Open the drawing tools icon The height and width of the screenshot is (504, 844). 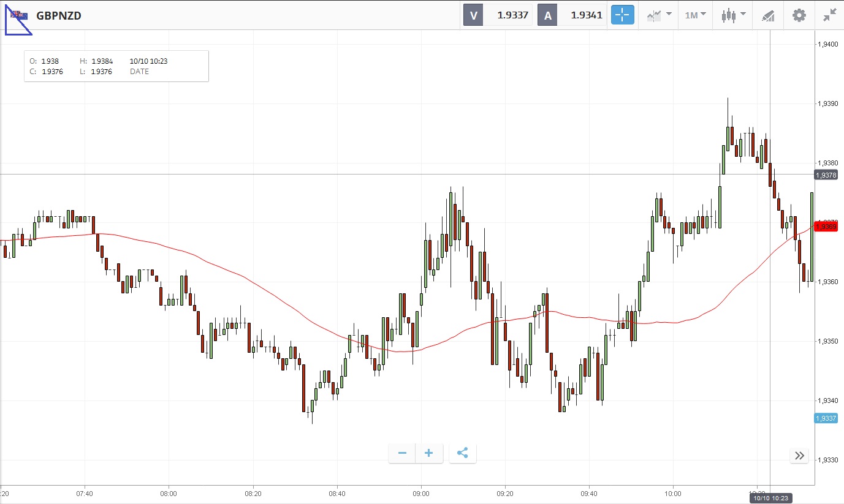(768, 15)
